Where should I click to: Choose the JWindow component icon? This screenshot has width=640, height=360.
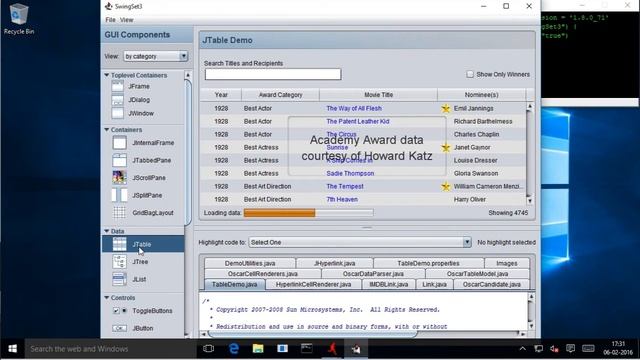point(118,113)
